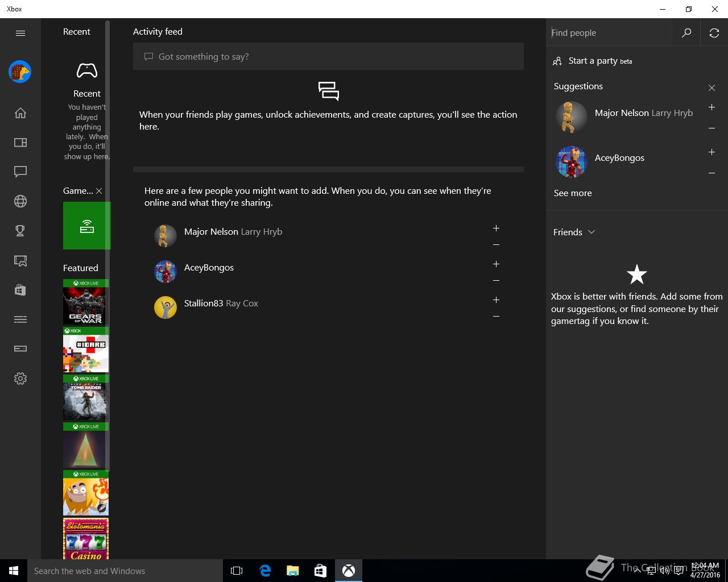Open the three-lines list icon in sidebar

[x=20, y=319]
